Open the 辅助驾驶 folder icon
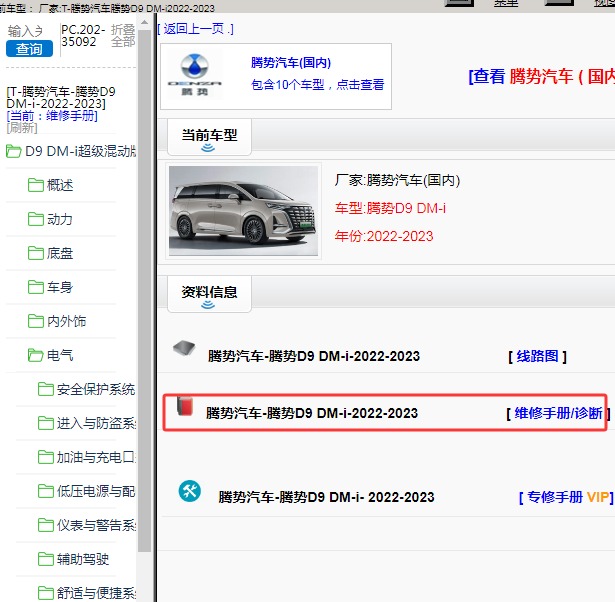This screenshot has width=615, height=602. (x=45, y=559)
